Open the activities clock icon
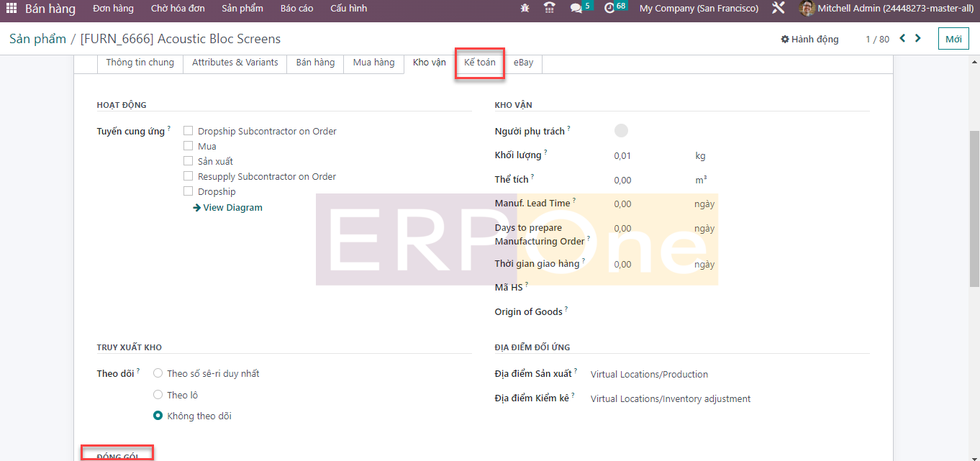Viewport: 980px width, 461px height. tap(610, 9)
